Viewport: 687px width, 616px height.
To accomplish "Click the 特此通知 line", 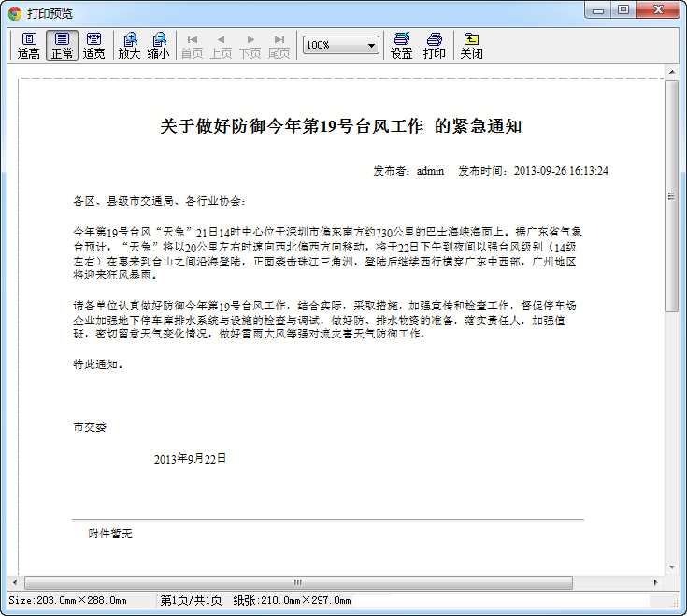I will coord(98,365).
